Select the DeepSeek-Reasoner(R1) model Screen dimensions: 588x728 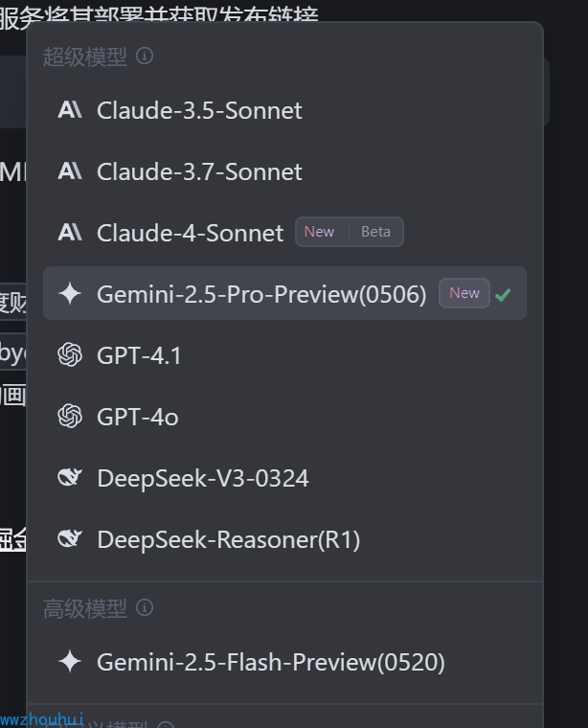click(x=228, y=539)
